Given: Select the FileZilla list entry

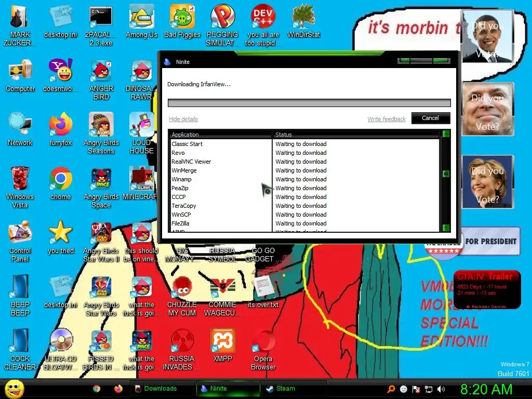Looking at the screenshot, I should pos(304,223).
